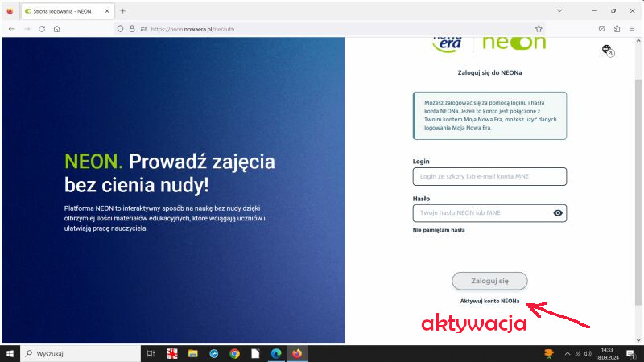
Task: Click the Aktywuj konto NEONa link
Action: 489,301
